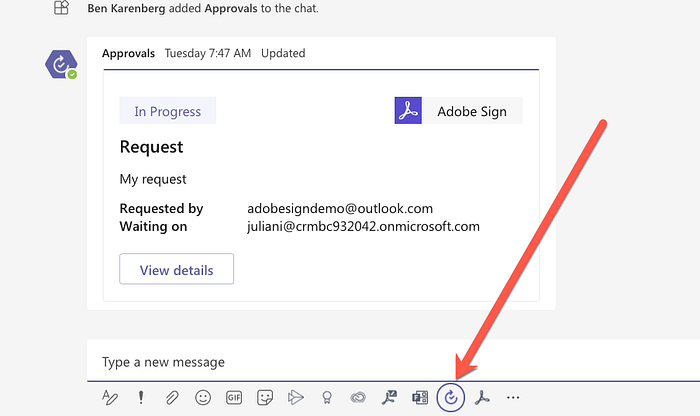This screenshot has width=700, height=416.
Task: Open the emoji picker
Action: (203, 397)
